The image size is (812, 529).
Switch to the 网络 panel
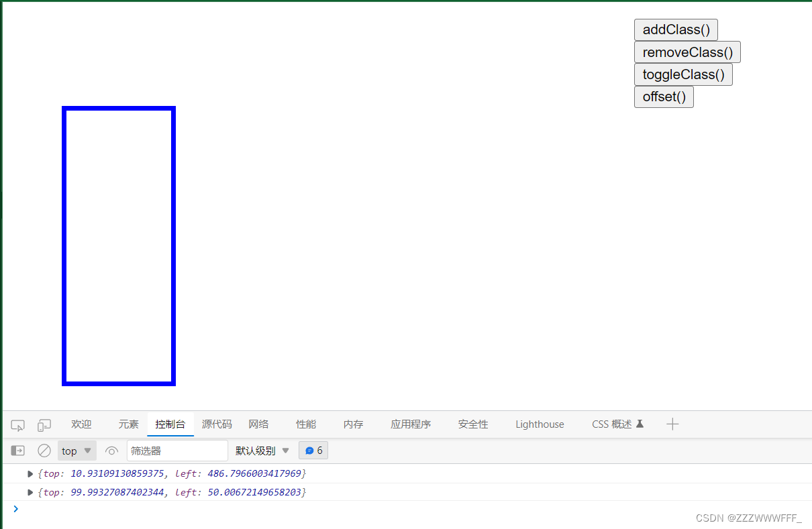click(x=258, y=424)
